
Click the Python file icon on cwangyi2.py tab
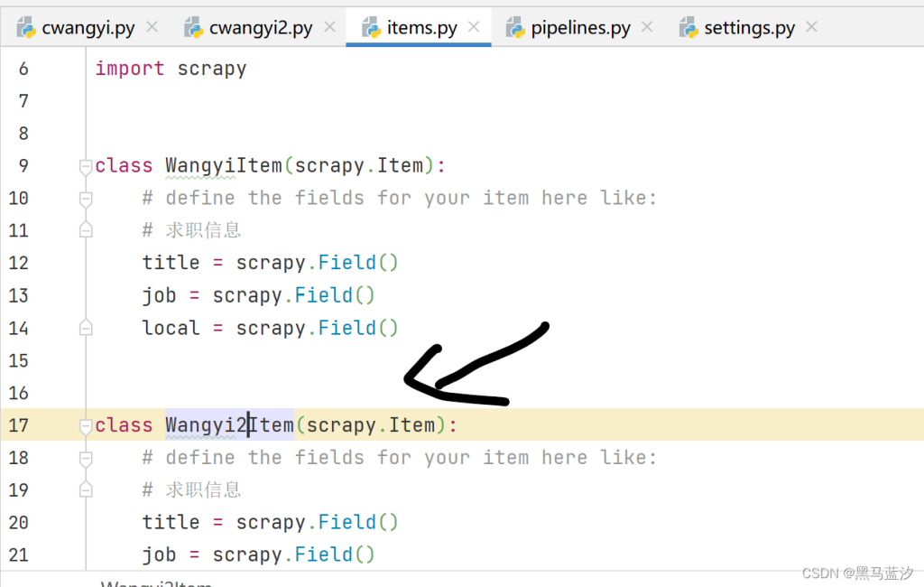pos(193,28)
